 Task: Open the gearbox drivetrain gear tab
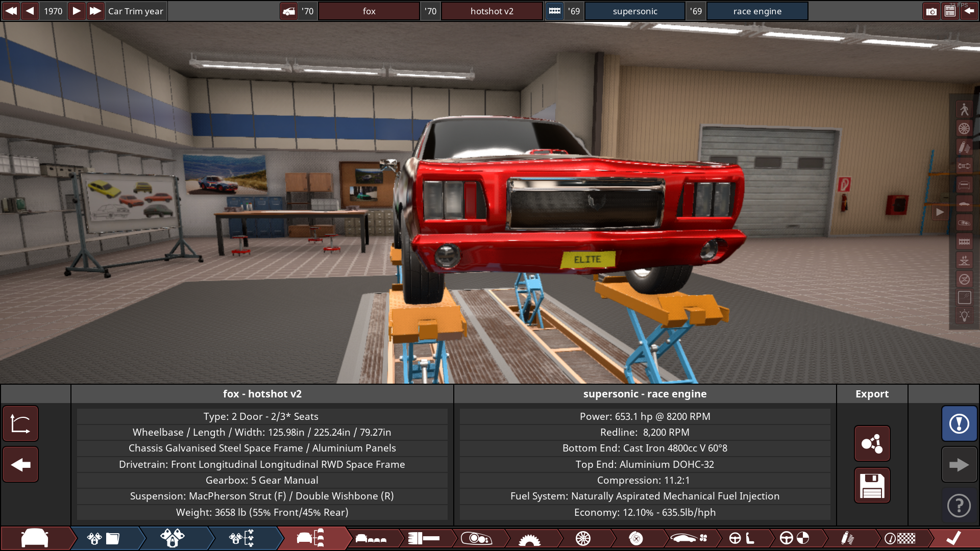click(530, 538)
